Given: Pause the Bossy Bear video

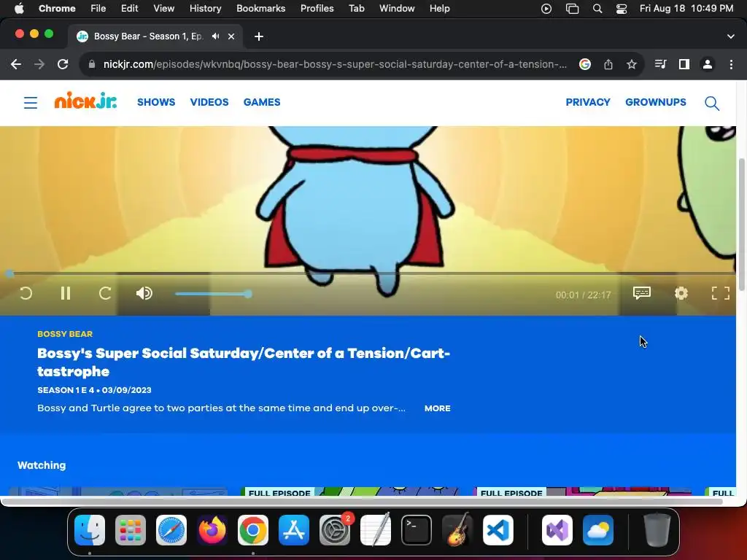Looking at the screenshot, I should click(66, 293).
